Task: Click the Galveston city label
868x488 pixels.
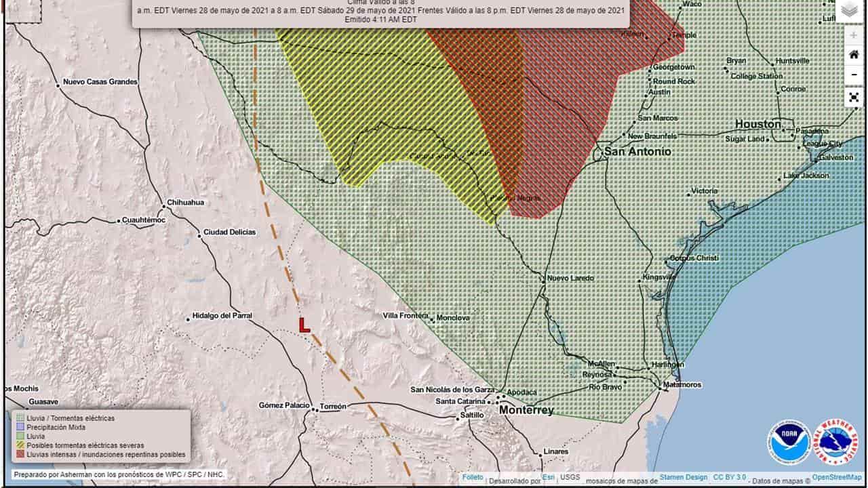Action: click(x=837, y=157)
